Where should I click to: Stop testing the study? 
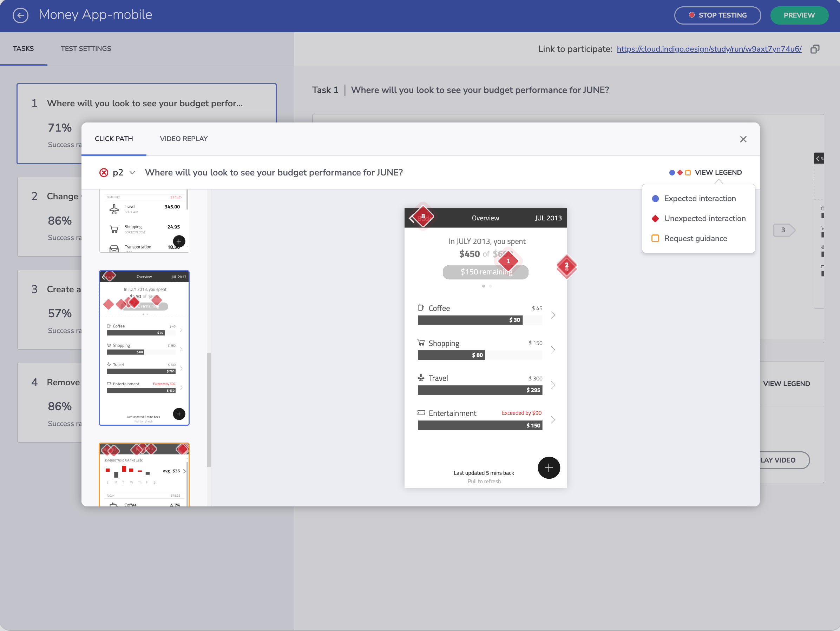click(717, 15)
